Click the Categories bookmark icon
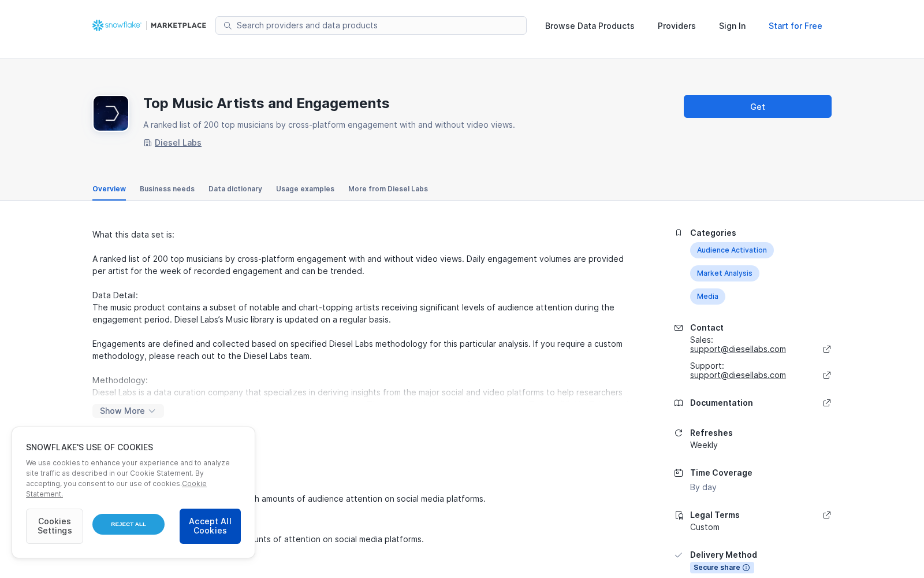The width and height of the screenshot is (924, 578). [679, 233]
